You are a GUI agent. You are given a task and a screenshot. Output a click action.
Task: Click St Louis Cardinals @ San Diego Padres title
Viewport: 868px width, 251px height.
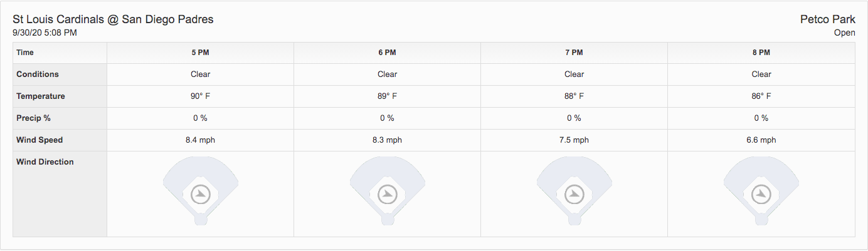(x=113, y=19)
